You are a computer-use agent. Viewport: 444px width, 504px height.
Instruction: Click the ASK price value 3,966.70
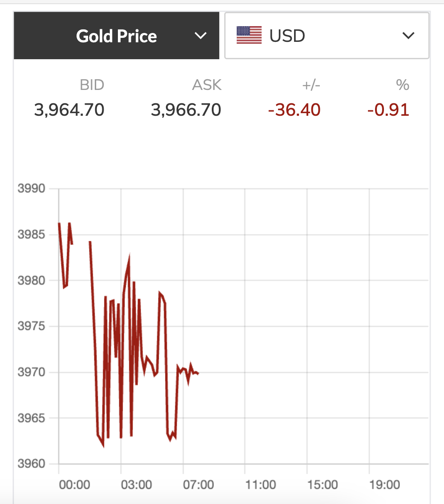[186, 109]
